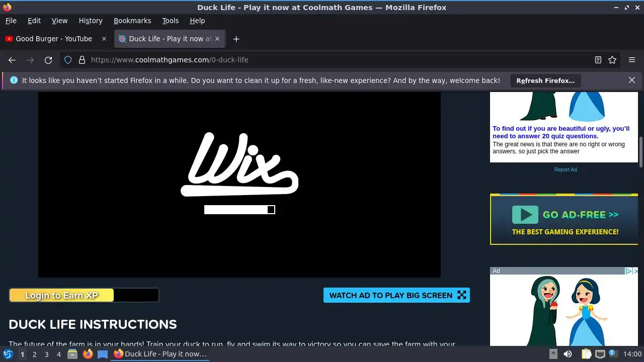Click the 14:00 clock in taskbar

tap(632, 354)
